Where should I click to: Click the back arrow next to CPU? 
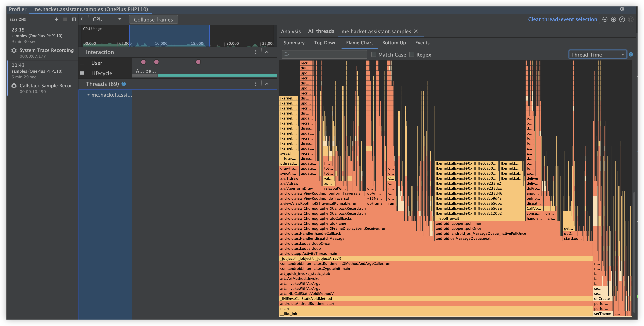click(83, 19)
